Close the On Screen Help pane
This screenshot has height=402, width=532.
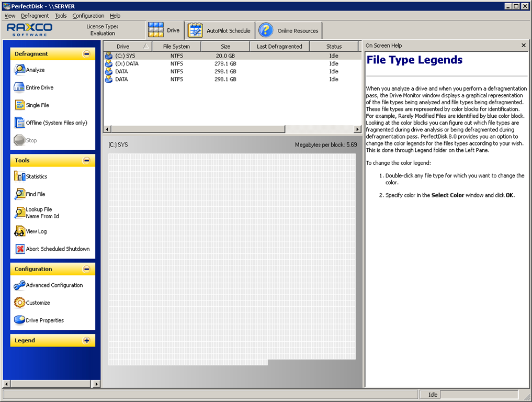[524, 45]
